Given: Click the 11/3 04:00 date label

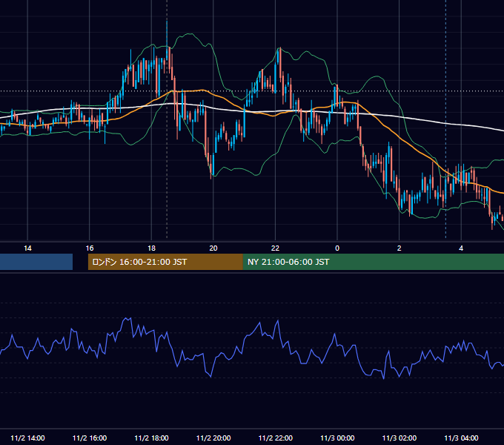Looking at the screenshot, I should click(x=461, y=438).
